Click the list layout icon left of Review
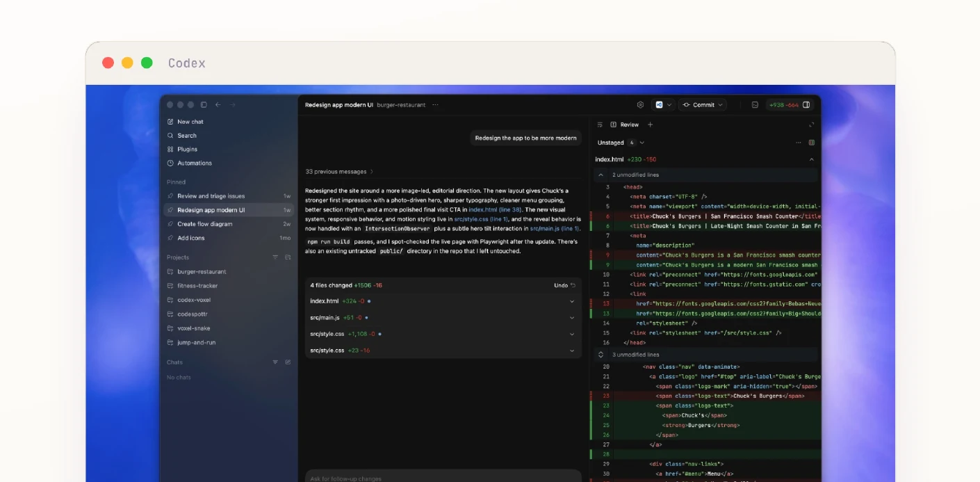980x482 pixels. pyautogui.click(x=600, y=125)
